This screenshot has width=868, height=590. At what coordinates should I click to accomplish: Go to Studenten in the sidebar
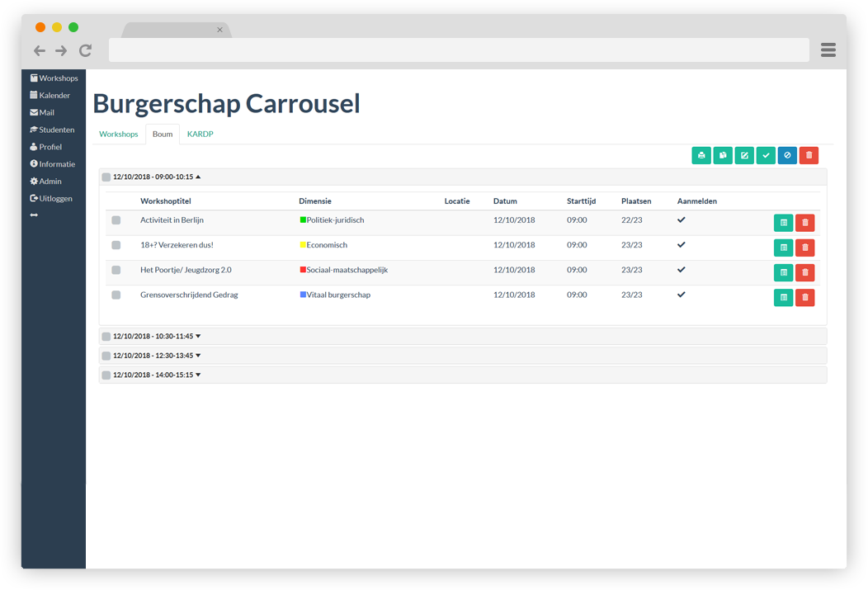click(x=52, y=130)
